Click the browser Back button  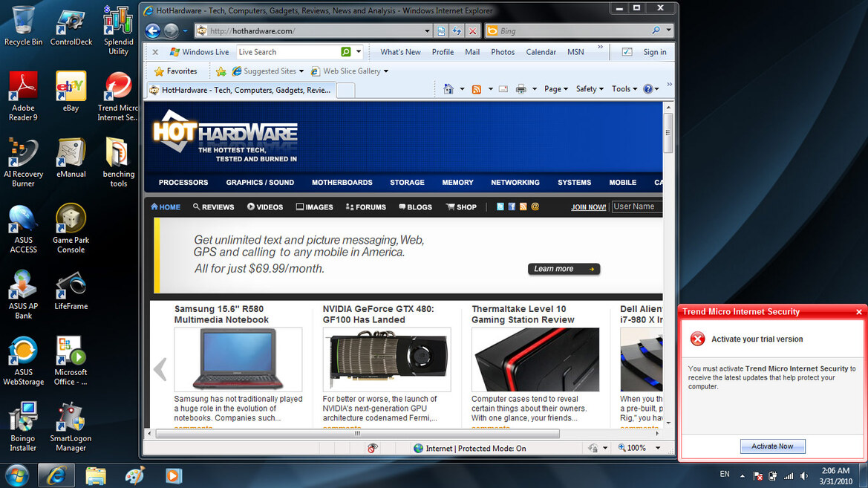pyautogui.click(x=153, y=31)
